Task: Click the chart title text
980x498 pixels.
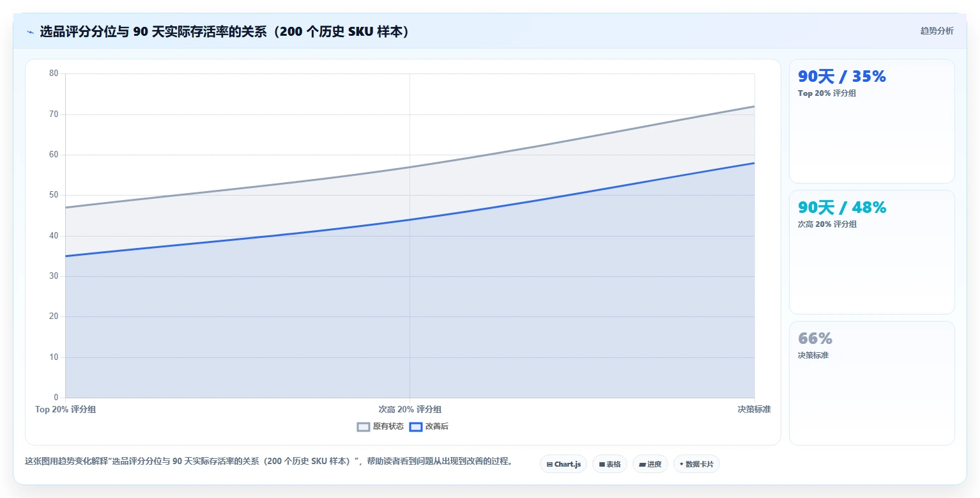Action: point(224,31)
